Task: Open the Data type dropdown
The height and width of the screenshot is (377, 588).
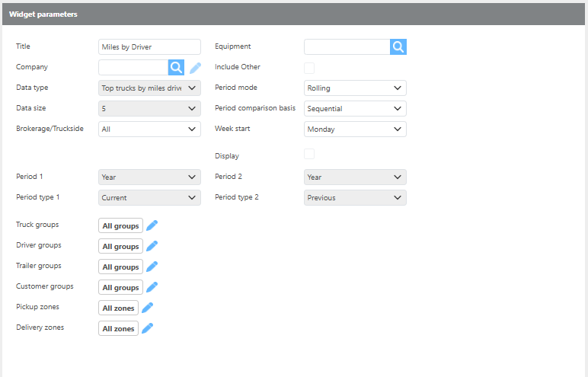Action: click(x=150, y=88)
